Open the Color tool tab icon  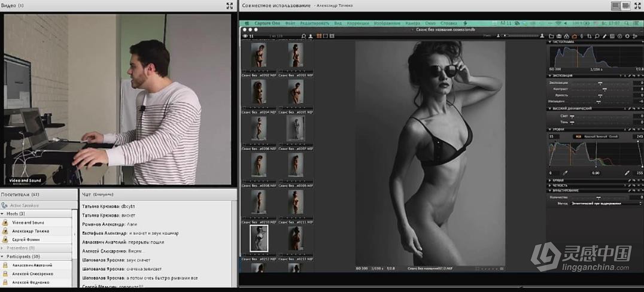click(x=566, y=36)
